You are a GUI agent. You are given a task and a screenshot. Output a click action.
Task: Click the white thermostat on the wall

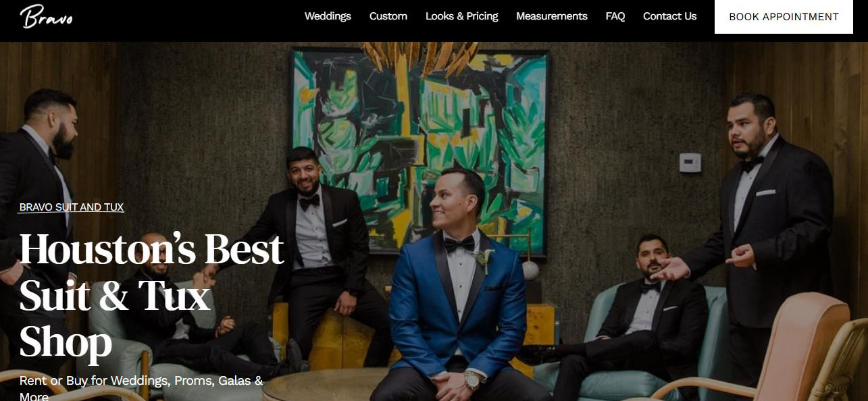[690, 163]
